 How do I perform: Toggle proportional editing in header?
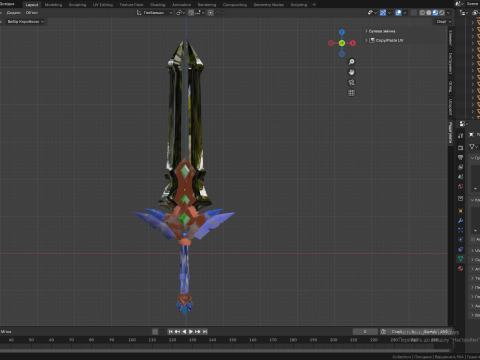point(211,13)
